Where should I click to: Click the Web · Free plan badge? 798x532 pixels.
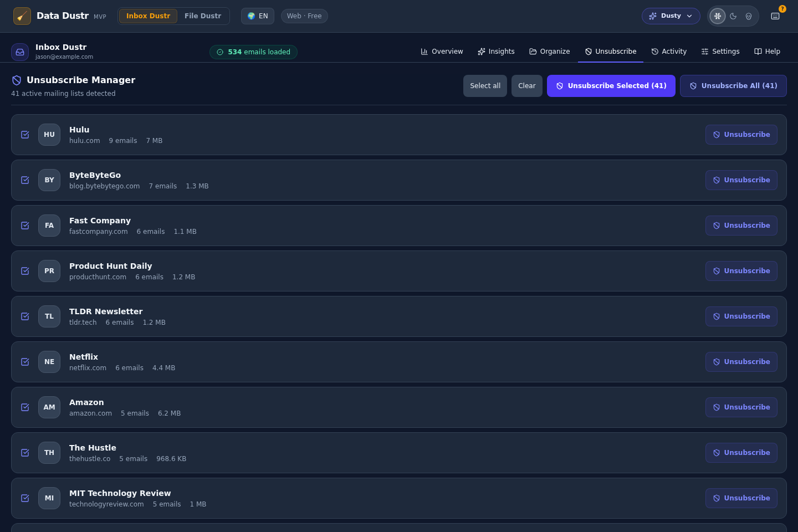point(304,16)
